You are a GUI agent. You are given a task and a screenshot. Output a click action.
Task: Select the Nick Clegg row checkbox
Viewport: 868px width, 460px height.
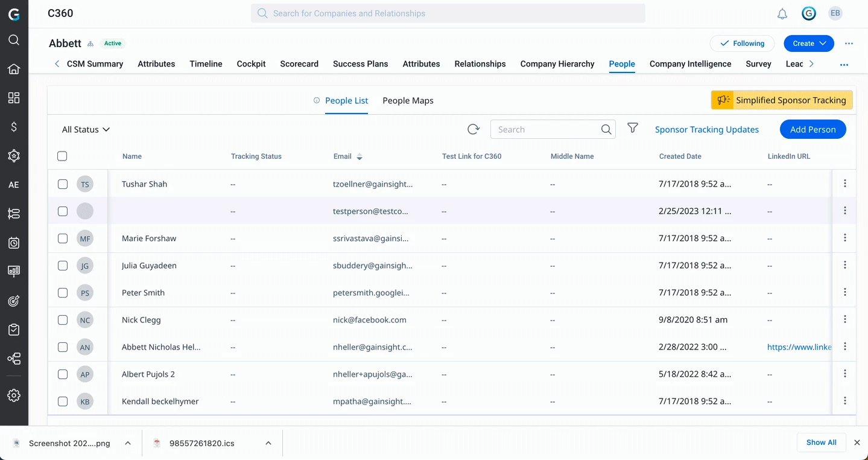coord(63,320)
